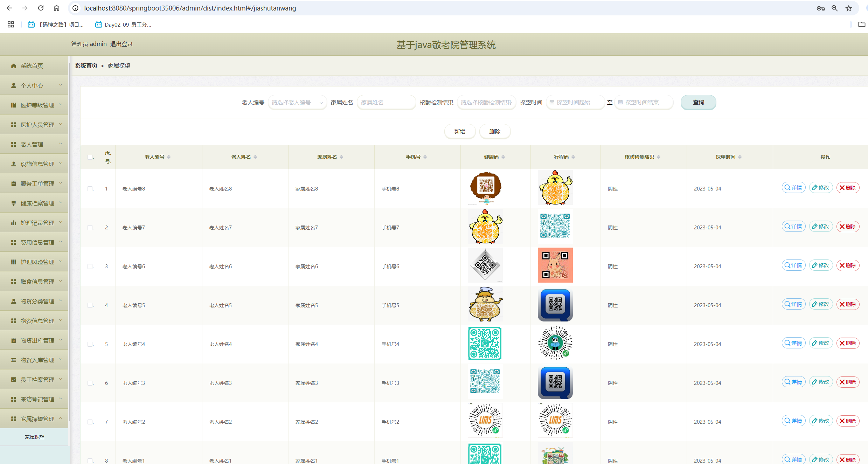Viewport: 868px width, 464px height.
Task: Click 退出登录 to log out
Action: 121,44
